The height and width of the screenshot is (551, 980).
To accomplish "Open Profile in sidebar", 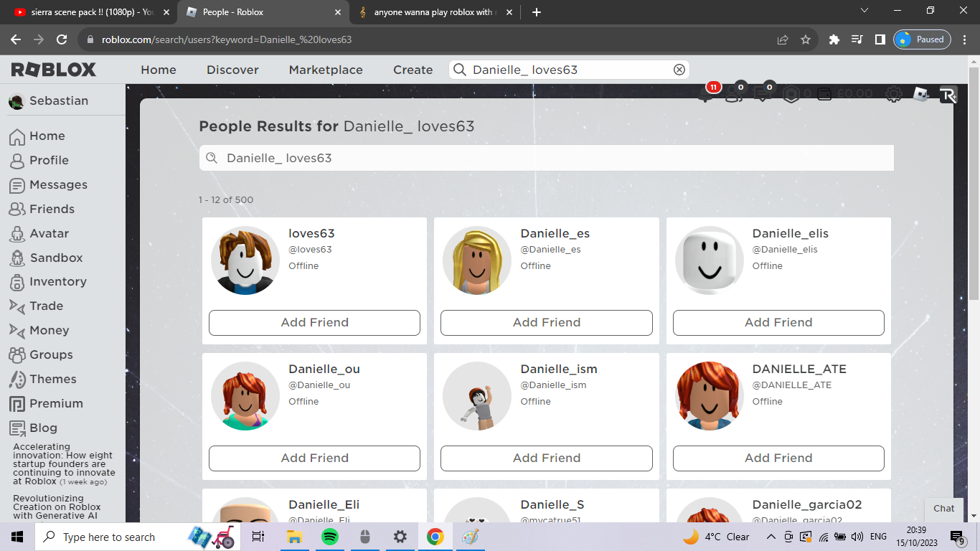I will click(x=49, y=160).
